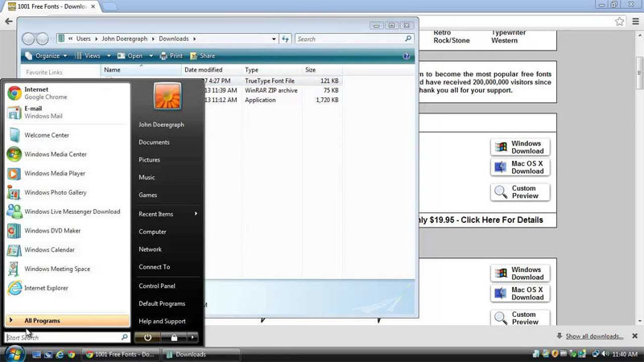The height and width of the screenshot is (362, 644).
Task: Launch Windows Photo Gallery
Action: pos(56,193)
